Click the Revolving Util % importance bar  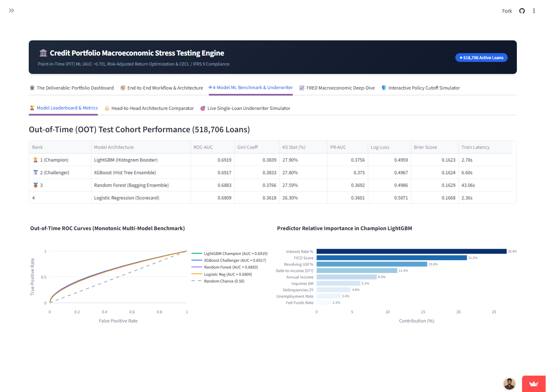pos(372,264)
